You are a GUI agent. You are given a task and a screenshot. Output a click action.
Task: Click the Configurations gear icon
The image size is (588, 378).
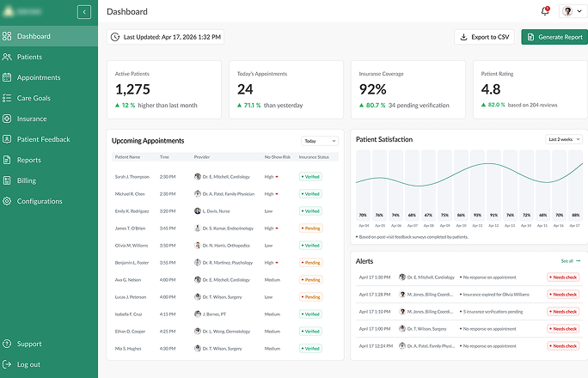7,201
